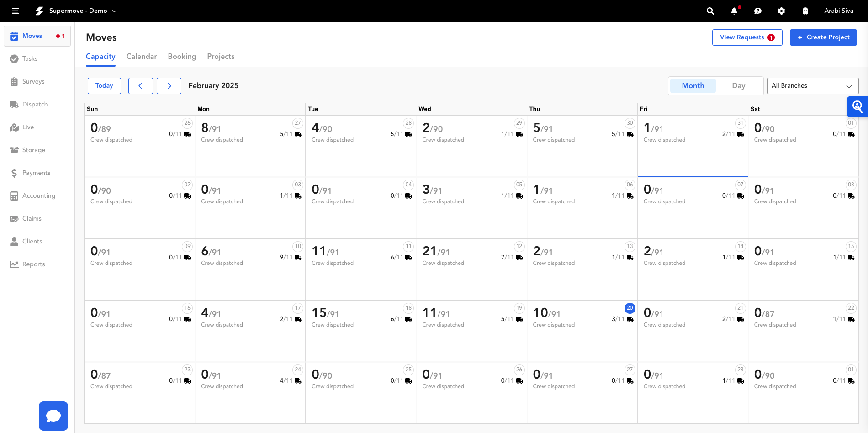This screenshot has height=433, width=868.
Task: Open Supermove - Demo organization dropdown
Action: 82,11
